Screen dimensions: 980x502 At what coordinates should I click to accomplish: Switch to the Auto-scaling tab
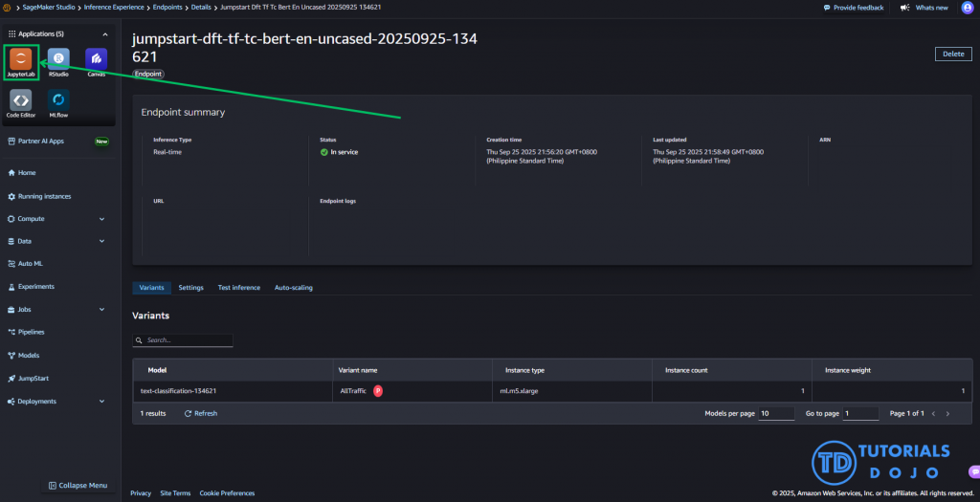[x=293, y=288]
